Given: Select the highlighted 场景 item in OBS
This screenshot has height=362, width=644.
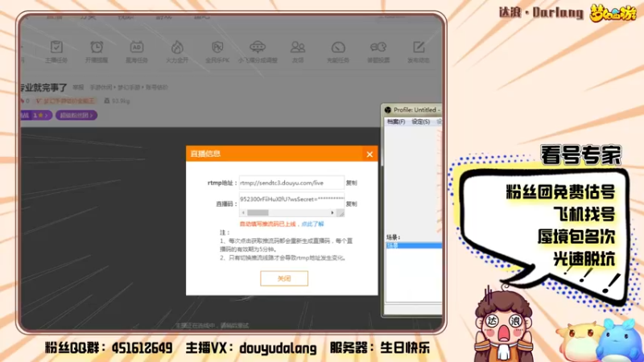Looking at the screenshot, I should [414, 245].
